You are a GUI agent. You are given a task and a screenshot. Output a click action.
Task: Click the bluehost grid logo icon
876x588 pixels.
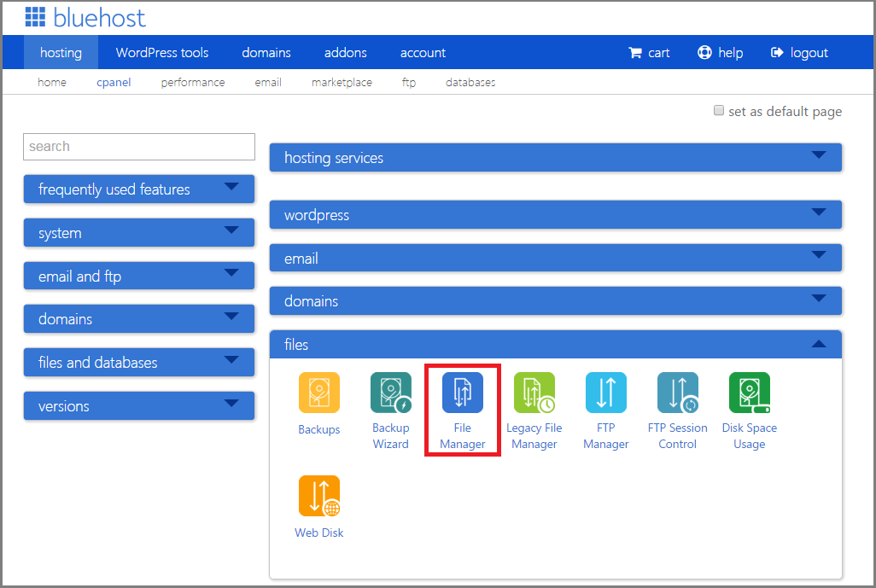click(35, 17)
